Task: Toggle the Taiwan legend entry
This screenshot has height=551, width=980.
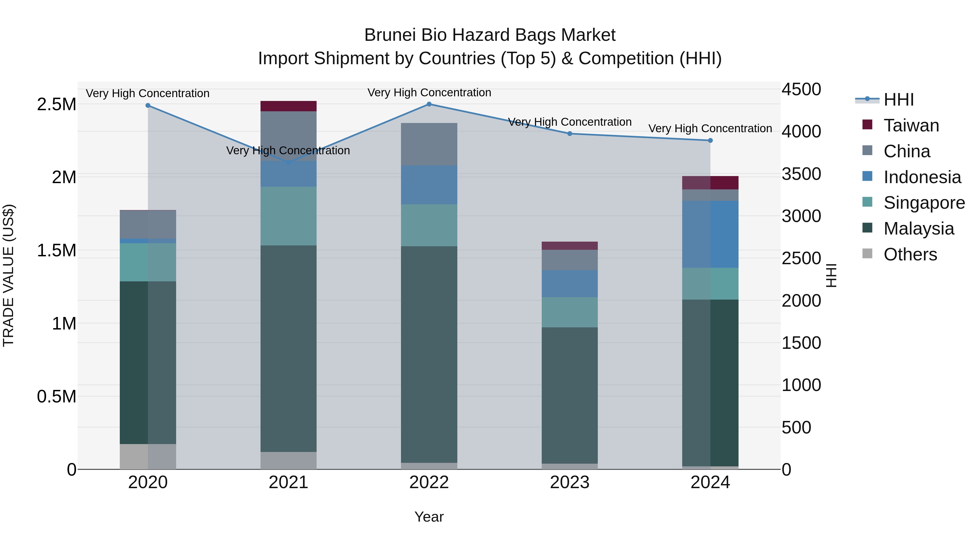Action: 901,125
